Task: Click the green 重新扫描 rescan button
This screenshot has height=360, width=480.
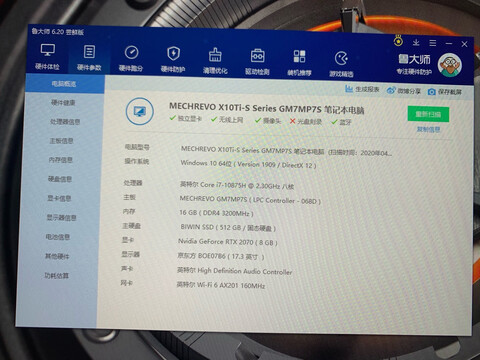Action: (x=428, y=114)
